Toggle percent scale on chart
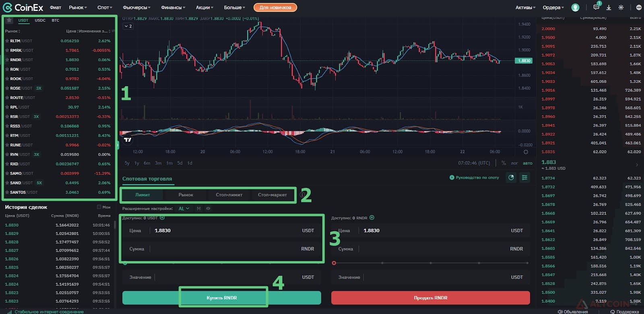The image size is (644, 314). [x=504, y=163]
